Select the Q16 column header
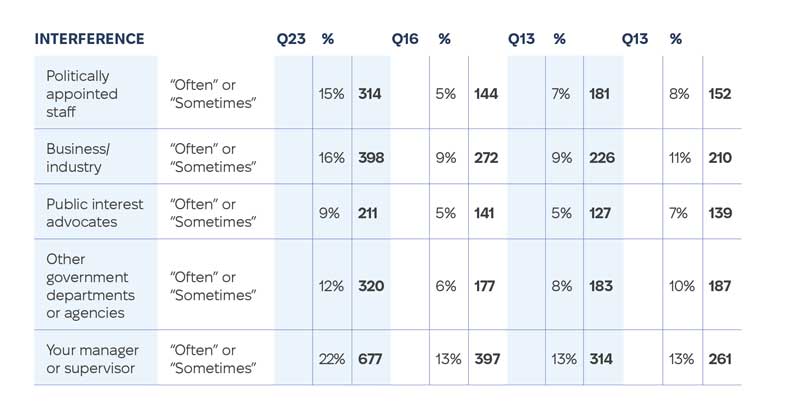This screenshot has height=412, width=800. point(405,39)
